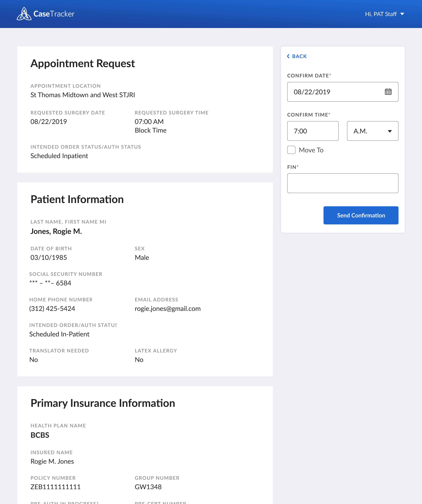422x504 pixels.
Task: Click the BCBS health plan name
Action: click(40, 435)
